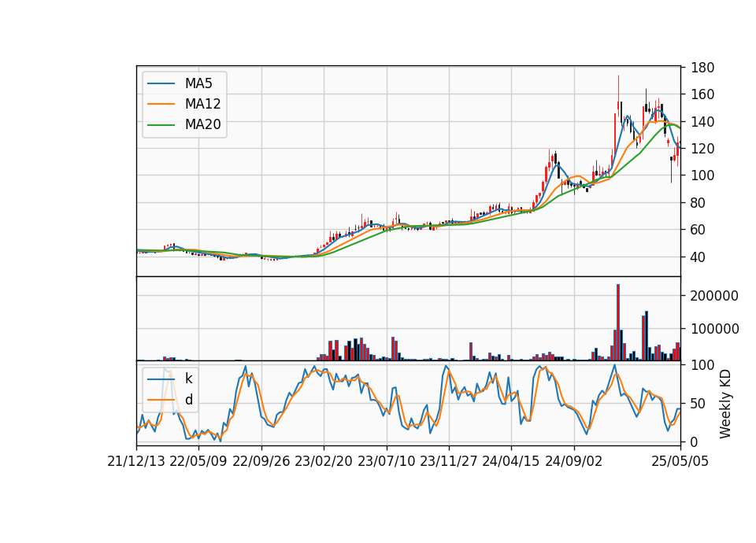Click the 80 price axis label
This screenshot has width=756, height=543.
pyautogui.click(x=698, y=203)
